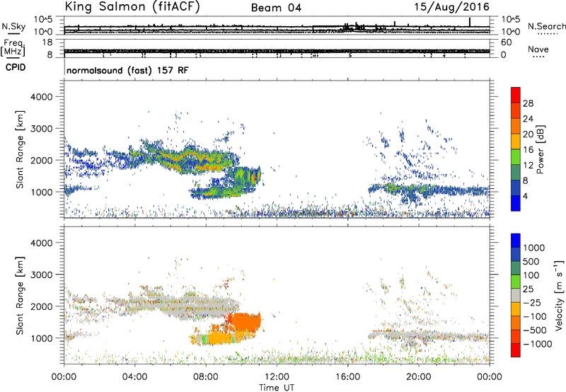Click 'Slant Range [km]' label of power panel
566x392 pixels.
(20, 149)
